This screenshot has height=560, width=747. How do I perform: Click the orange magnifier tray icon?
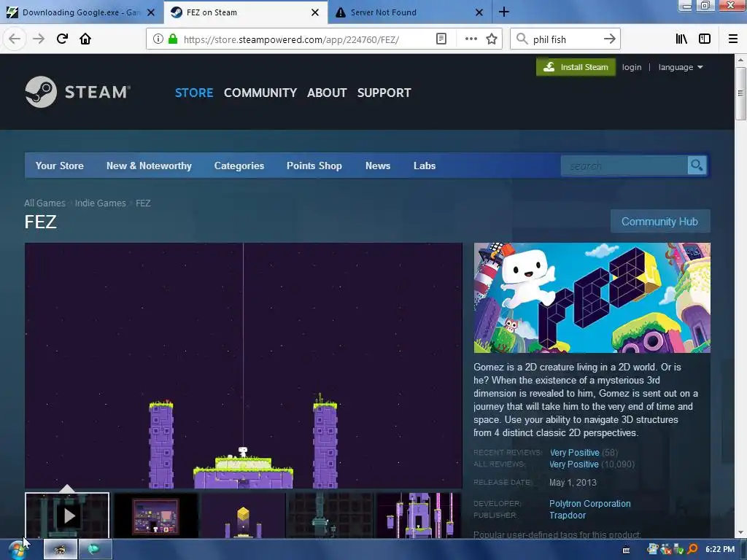[x=692, y=550]
